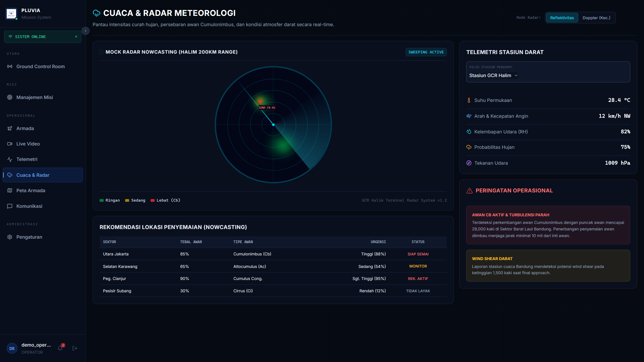Click MONITOR status for Selatan Karawang
The height and width of the screenshot is (362, 644).
[x=418, y=266]
